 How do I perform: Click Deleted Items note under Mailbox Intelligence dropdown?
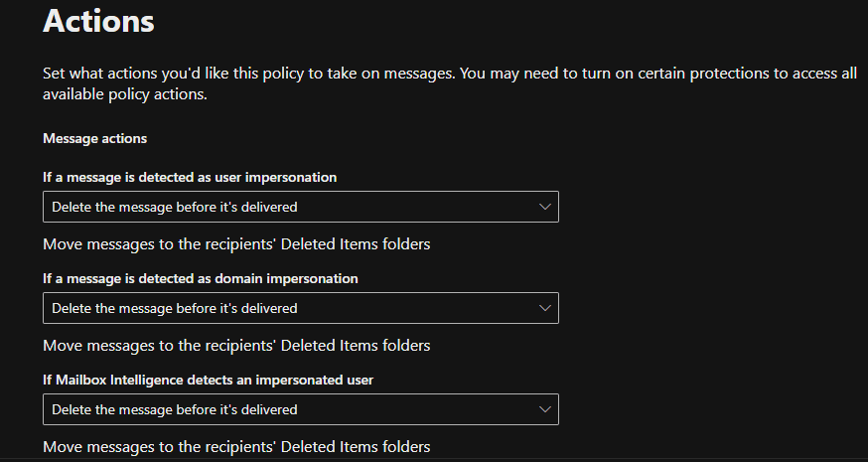tap(236, 446)
